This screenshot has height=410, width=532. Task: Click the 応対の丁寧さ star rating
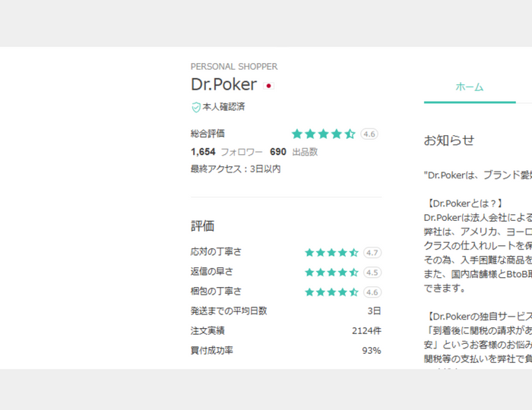click(x=331, y=252)
